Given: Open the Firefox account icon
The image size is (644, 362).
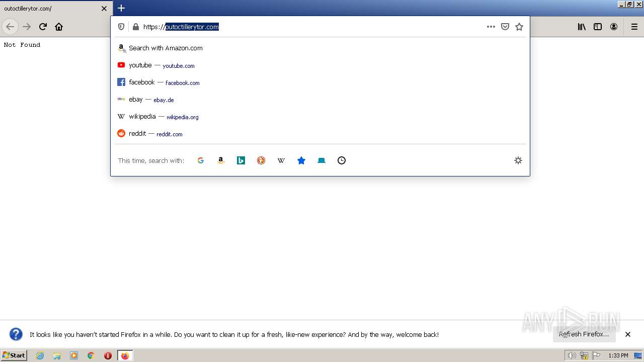Looking at the screenshot, I should click(614, 27).
